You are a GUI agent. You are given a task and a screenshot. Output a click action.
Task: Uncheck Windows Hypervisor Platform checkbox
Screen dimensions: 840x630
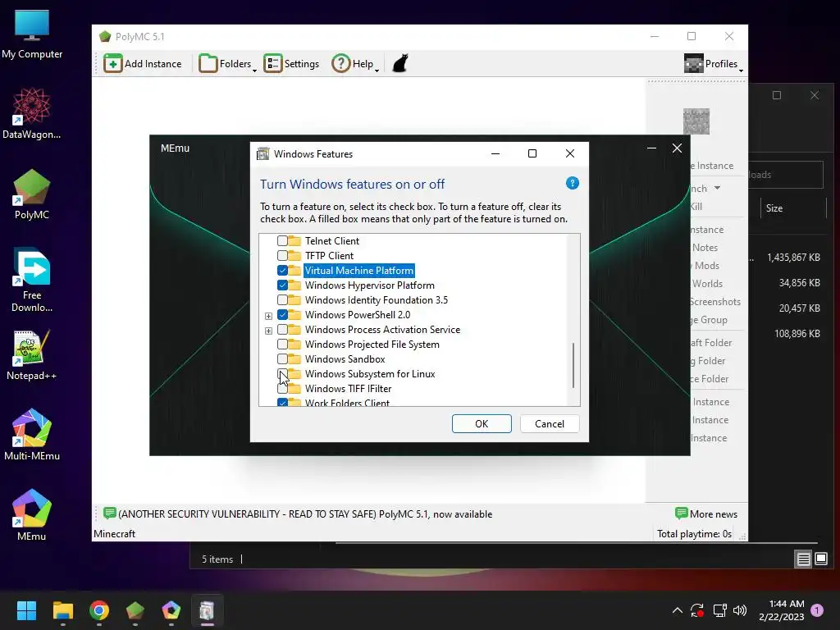pos(282,285)
